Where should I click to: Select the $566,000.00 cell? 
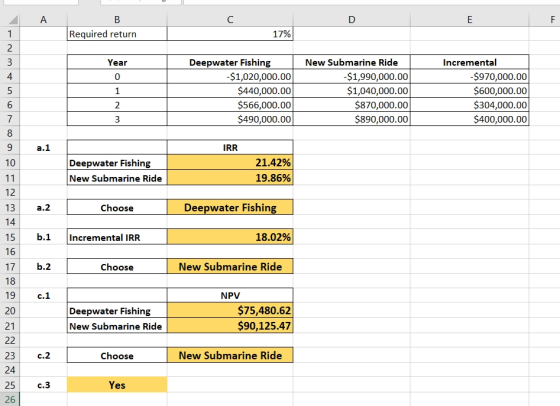coord(230,105)
